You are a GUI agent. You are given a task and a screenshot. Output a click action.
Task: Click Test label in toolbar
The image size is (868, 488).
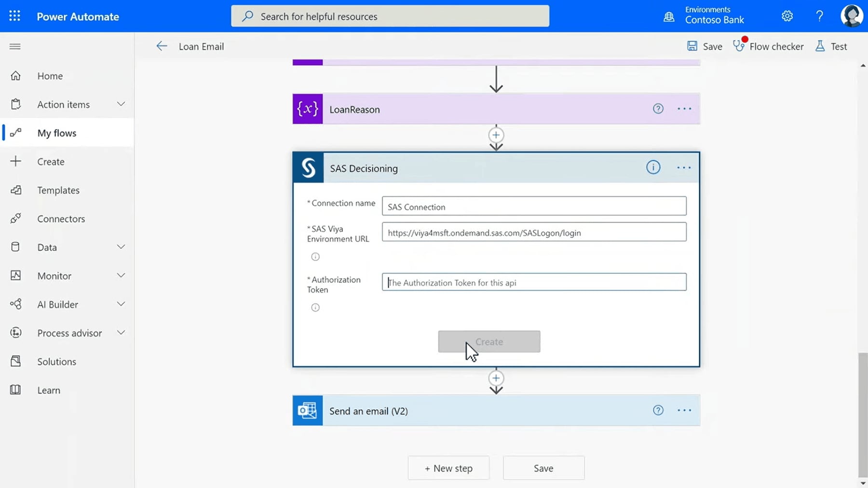839,46
